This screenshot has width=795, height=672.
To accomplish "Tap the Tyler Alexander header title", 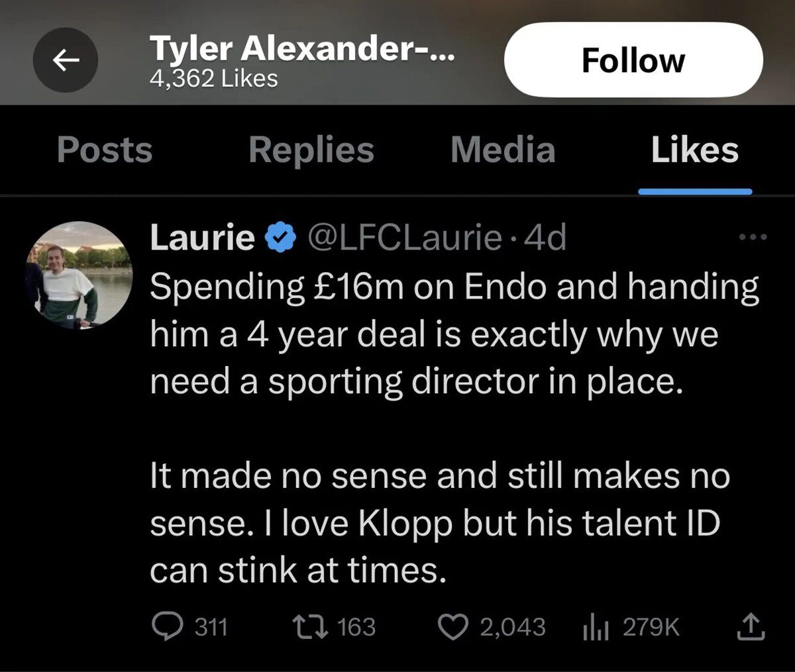I will pos(302,48).
